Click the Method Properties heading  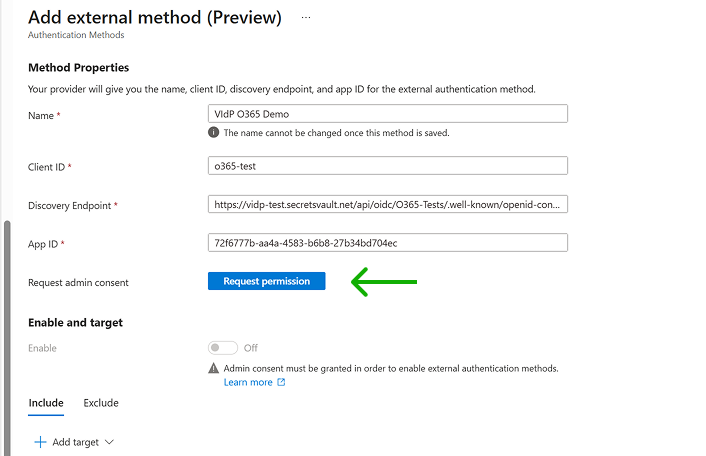click(79, 68)
